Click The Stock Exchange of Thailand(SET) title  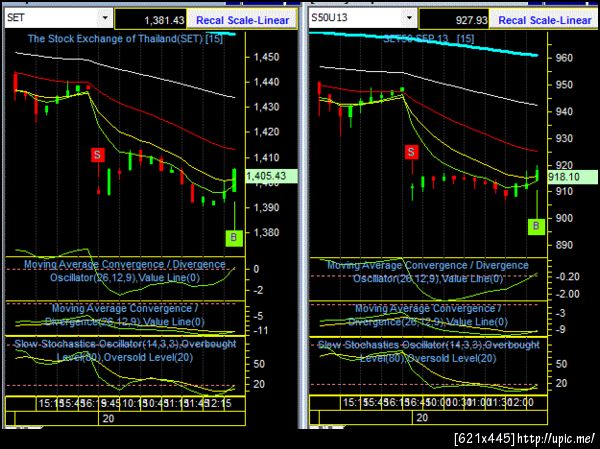click(x=125, y=39)
